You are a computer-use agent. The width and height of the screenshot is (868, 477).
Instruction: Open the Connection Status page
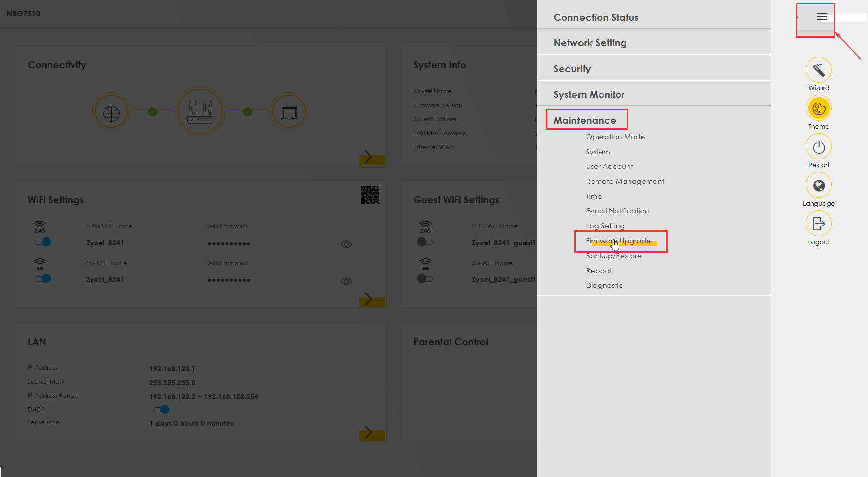click(596, 18)
